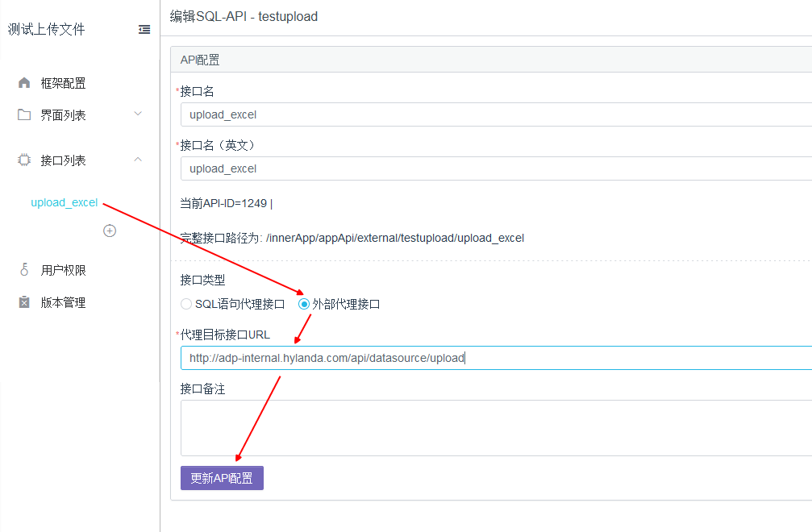The image size is (812, 532).
Task: Add a new interface with the plus-circle icon
Action: [110, 231]
